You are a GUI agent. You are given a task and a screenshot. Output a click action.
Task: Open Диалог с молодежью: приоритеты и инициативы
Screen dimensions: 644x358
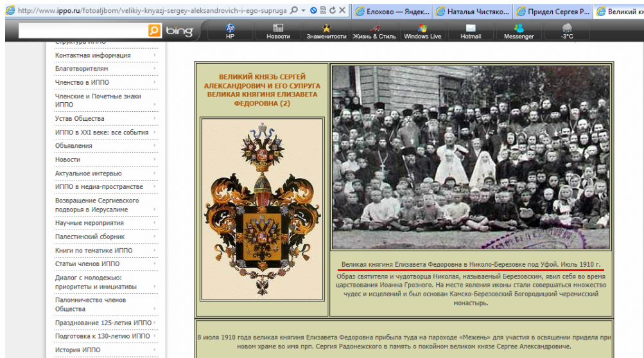click(96, 282)
